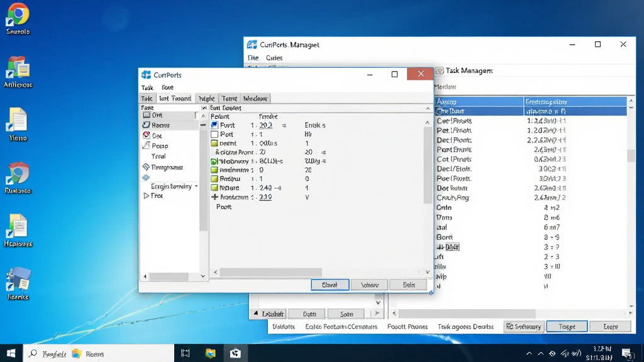
Task: Click the green icon on the Mdare row
Action: [x=214, y=187]
